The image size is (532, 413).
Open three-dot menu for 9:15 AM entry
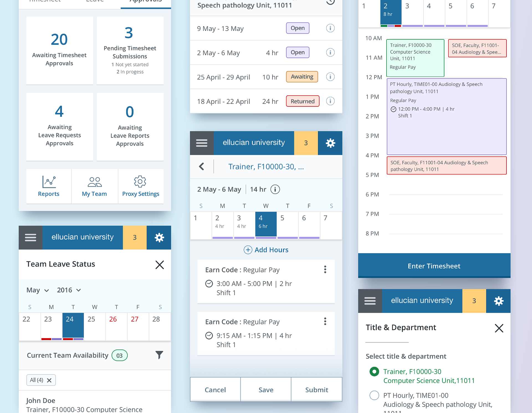(325, 321)
